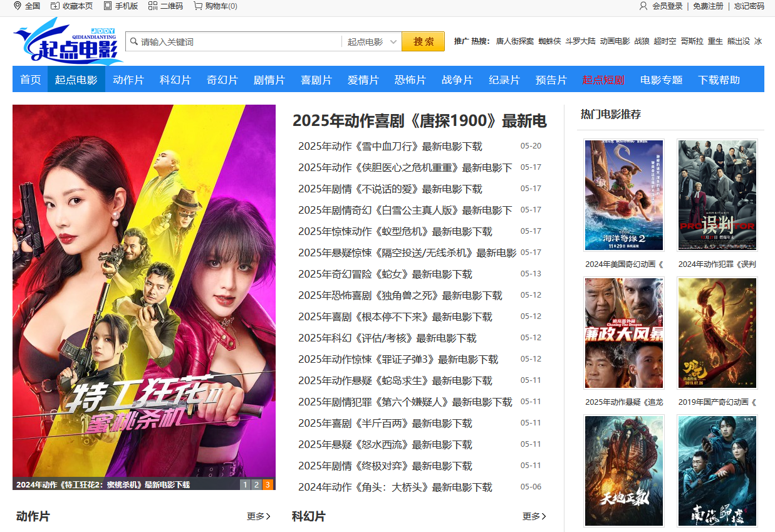This screenshot has width=775, height=532.
Task: Click the search magnifier icon
Action: 133,42
